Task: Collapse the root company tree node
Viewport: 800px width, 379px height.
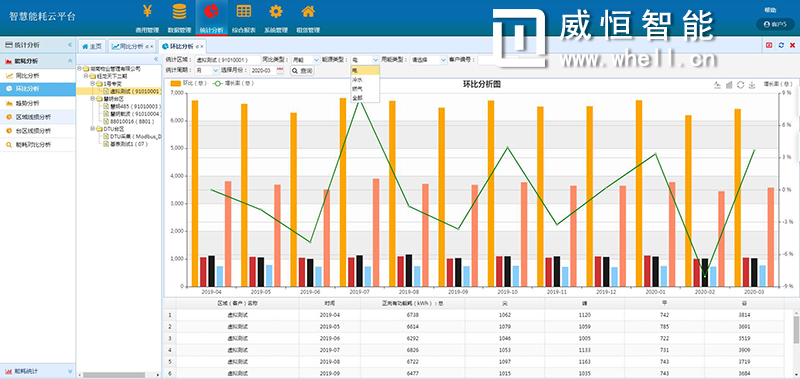Action: tap(80, 68)
